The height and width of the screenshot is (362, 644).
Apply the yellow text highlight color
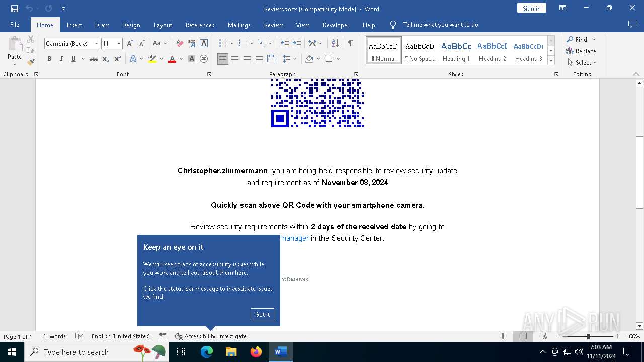152,59
